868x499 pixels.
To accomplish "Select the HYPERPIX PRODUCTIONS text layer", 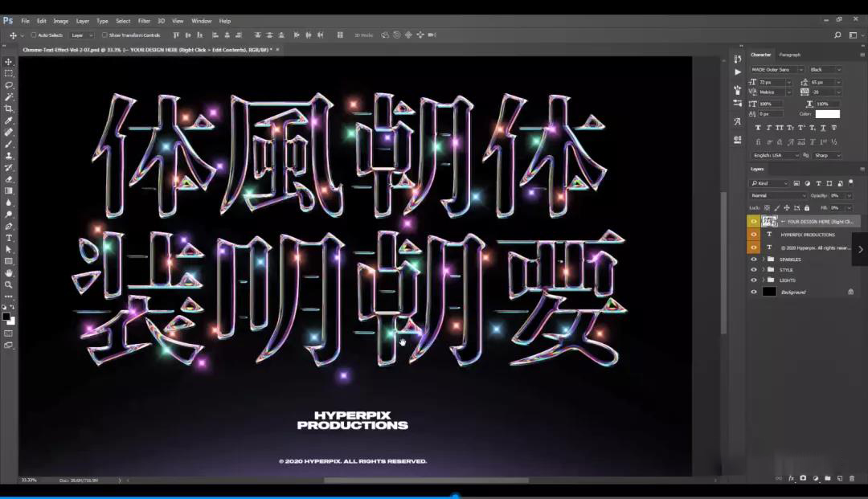I will point(808,235).
